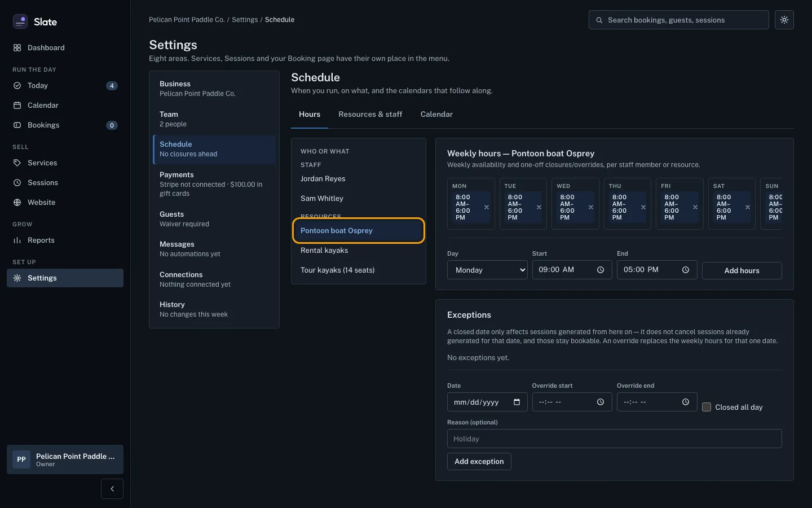This screenshot has width=812, height=508.
Task: Open Dashboard from the sidebar
Action: pyautogui.click(x=65, y=48)
